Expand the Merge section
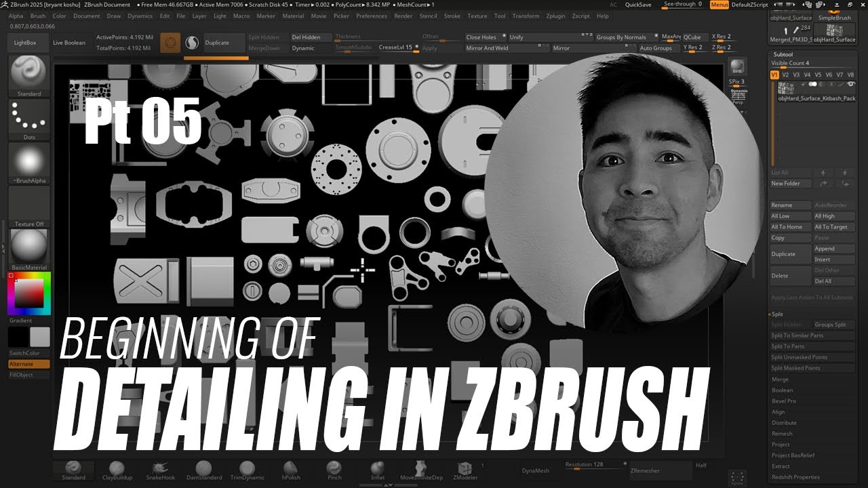This screenshot has height=488, width=868. pos(780,380)
